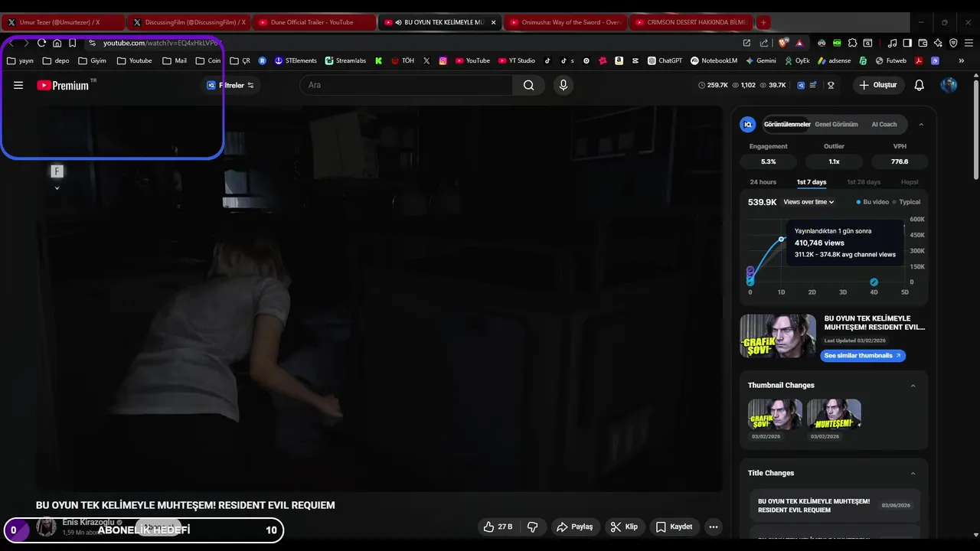Screen dimensions: 980x551
Task: Open the Instagram bookmark icon
Action: [x=443, y=60]
